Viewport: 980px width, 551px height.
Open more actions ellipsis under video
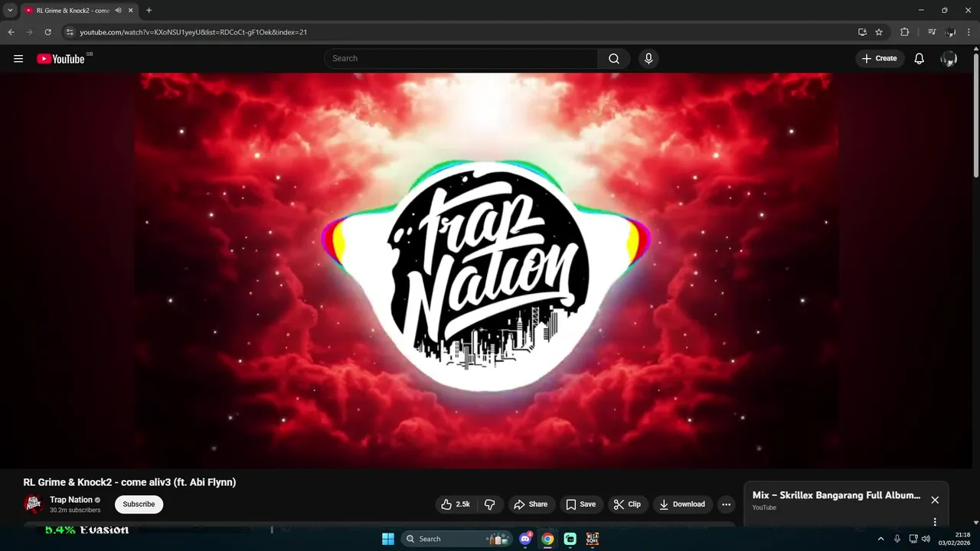[x=726, y=504]
